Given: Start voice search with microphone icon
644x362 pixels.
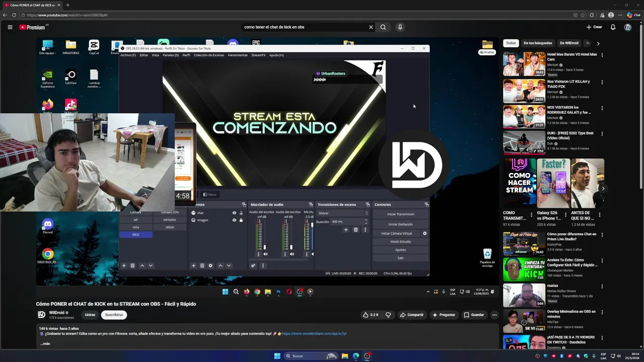Looking at the screenshot, I should (400, 27).
